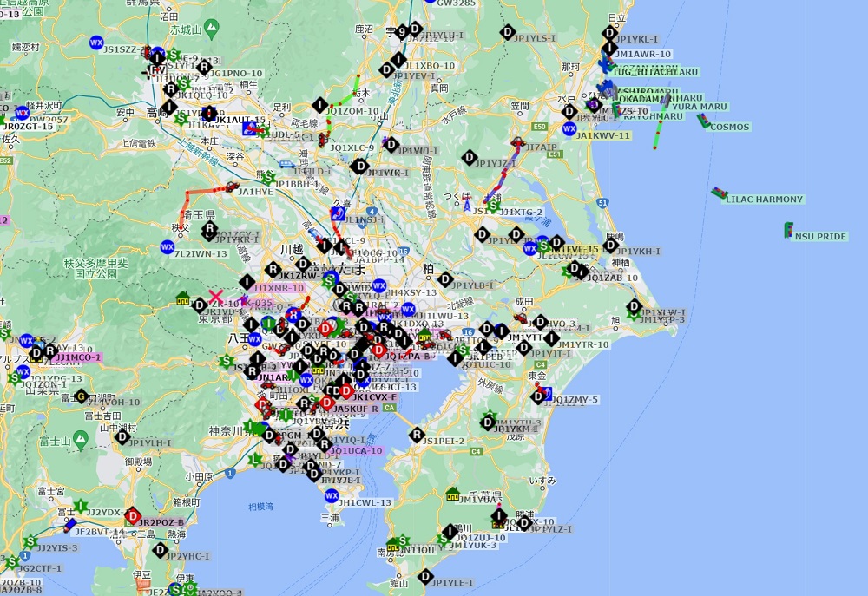Click the Akagi-yama (赤城山) landmark pin
This screenshot has height=596, width=868.
coord(211,27)
